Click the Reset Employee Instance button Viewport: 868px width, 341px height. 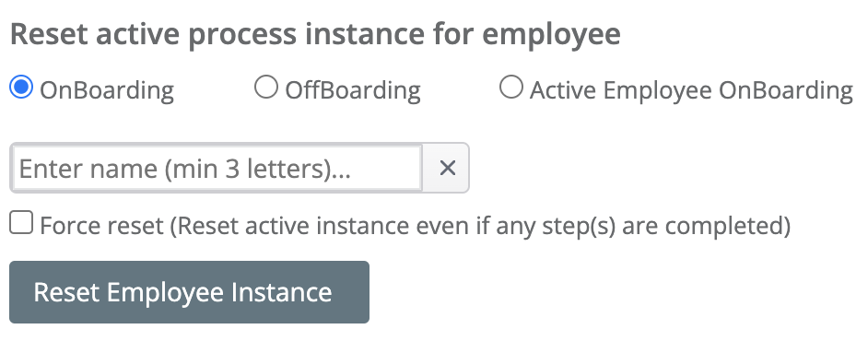189,292
